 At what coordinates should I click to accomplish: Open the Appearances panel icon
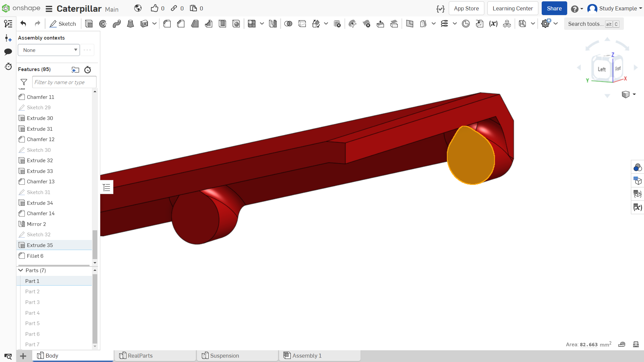[637, 167]
